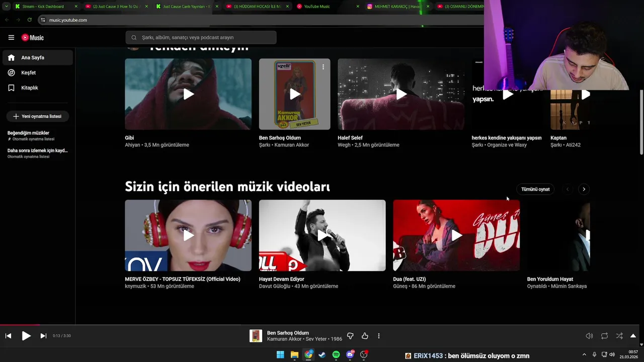Resume playback with player play button
This screenshot has height=362, width=644.
(26, 336)
